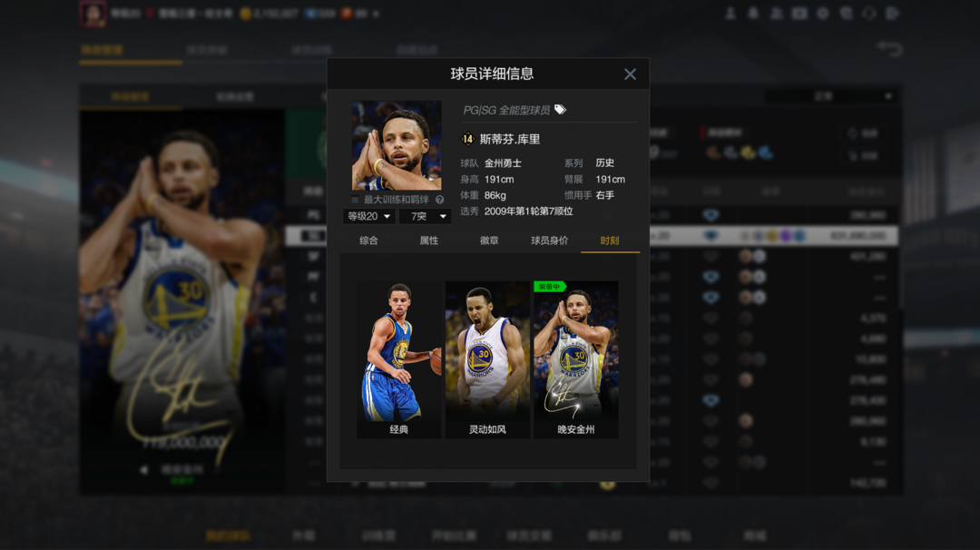This screenshot has height=550, width=980.
Task: Click Curry's portrait photo in dialog
Action: (x=397, y=145)
